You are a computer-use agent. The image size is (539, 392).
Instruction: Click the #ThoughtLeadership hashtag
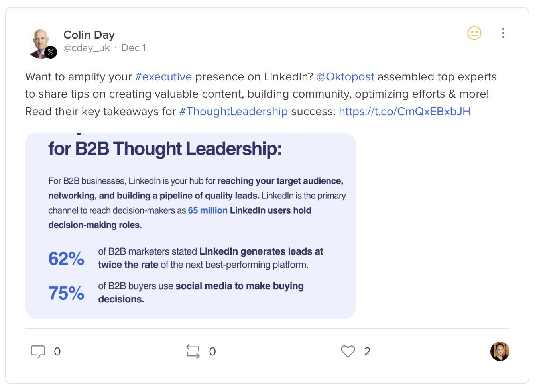pyautogui.click(x=234, y=112)
